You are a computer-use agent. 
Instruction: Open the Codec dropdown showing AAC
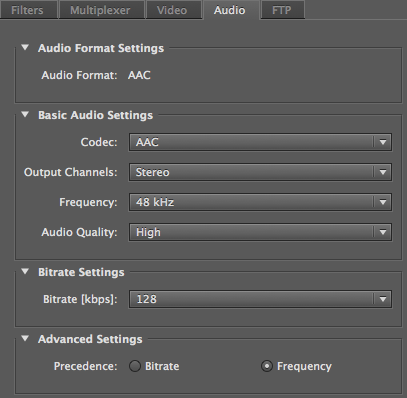[260, 142]
